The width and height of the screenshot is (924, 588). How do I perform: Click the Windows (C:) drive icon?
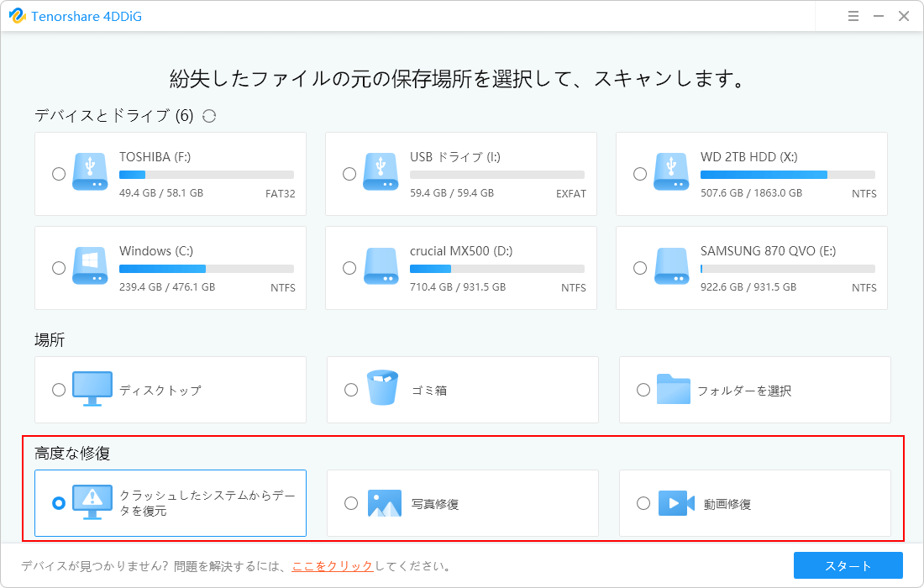coord(90,265)
